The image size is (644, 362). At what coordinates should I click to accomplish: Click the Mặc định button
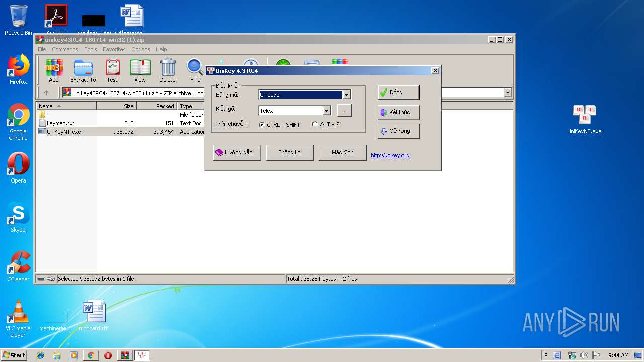343,153
